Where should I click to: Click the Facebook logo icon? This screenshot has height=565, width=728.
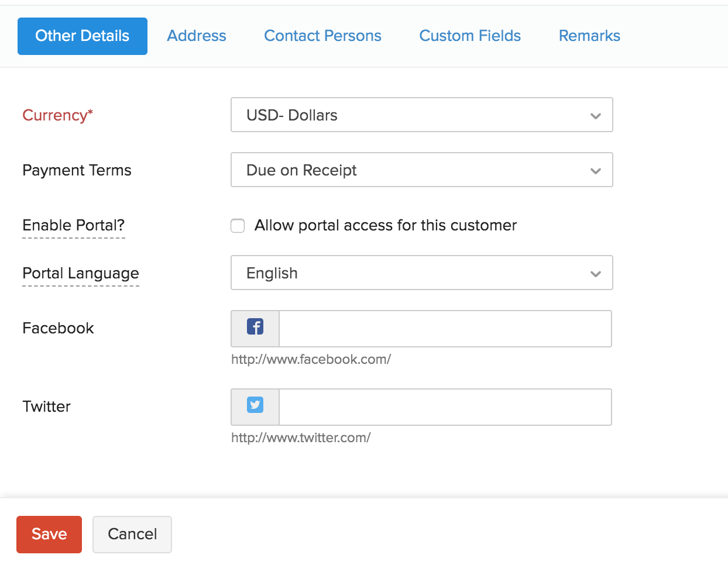(255, 327)
